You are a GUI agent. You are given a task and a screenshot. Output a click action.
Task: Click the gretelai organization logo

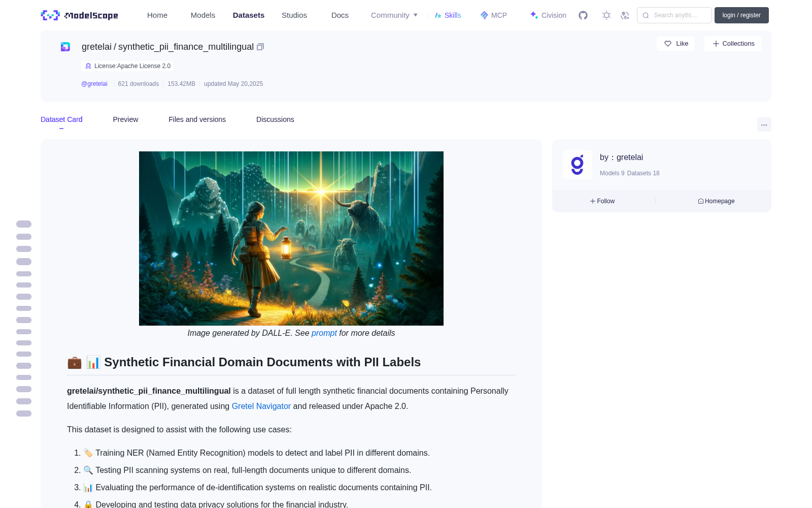[578, 165]
